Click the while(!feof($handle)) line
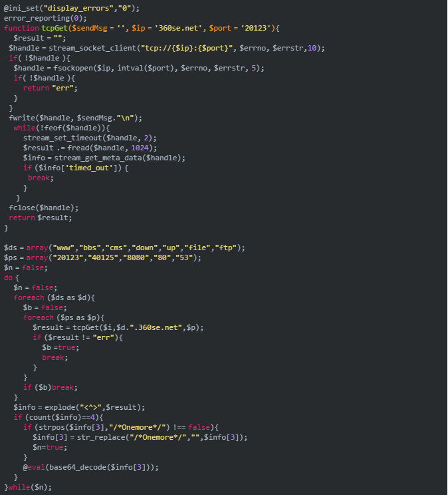The image size is (448, 495). pyautogui.click(x=62, y=128)
